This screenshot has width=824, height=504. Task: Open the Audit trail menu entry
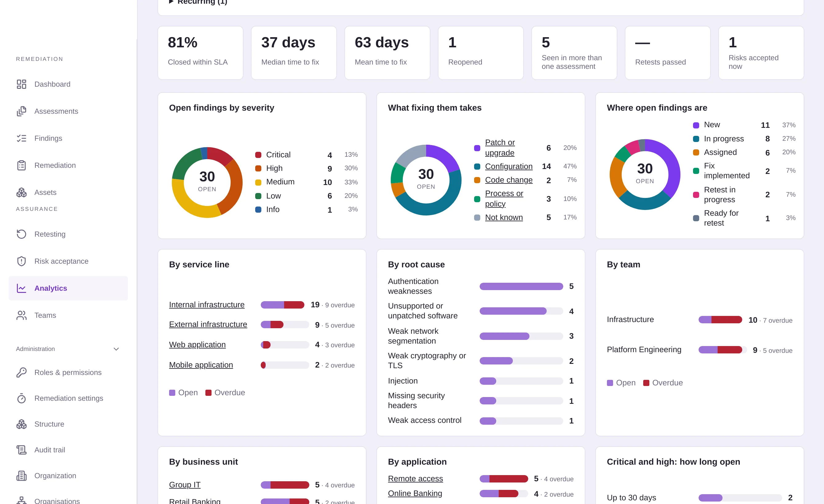pyautogui.click(x=68, y=450)
